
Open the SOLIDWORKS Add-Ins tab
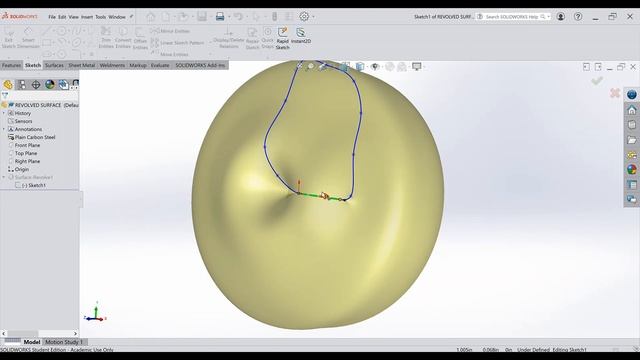200,65
